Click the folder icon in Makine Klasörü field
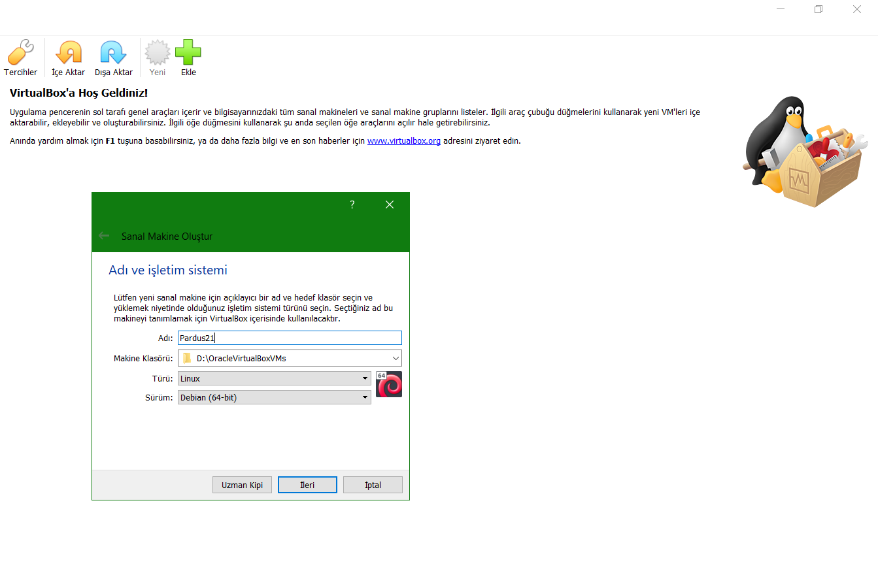Image resolution: width=878 pixels, height=588 pixels. point(187,358)
